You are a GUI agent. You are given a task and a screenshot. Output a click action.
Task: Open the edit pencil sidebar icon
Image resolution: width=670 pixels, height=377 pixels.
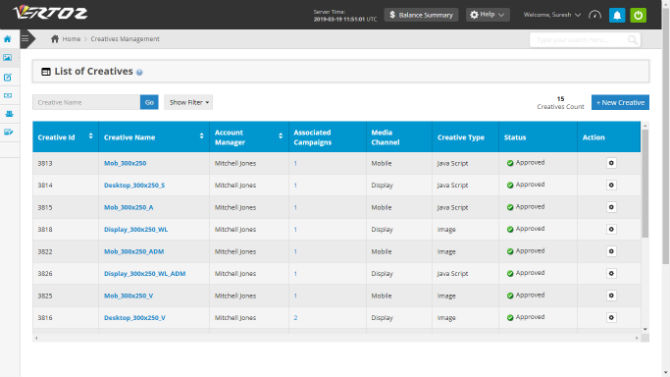coord(8,77)
